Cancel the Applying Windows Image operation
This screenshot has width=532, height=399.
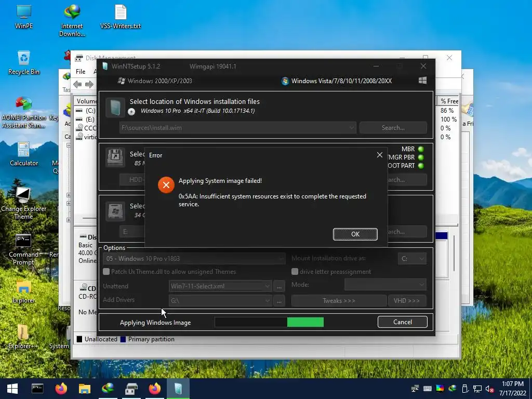click(403, 322)
